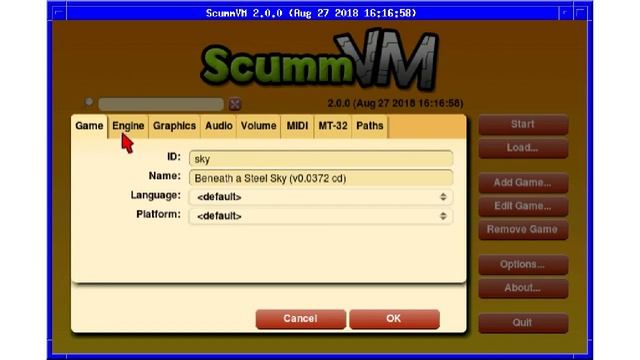Quit ScummVM with the Quit button
Image resolution: width=640 pixels, height=360 pixels.
[x=523, y=323]
